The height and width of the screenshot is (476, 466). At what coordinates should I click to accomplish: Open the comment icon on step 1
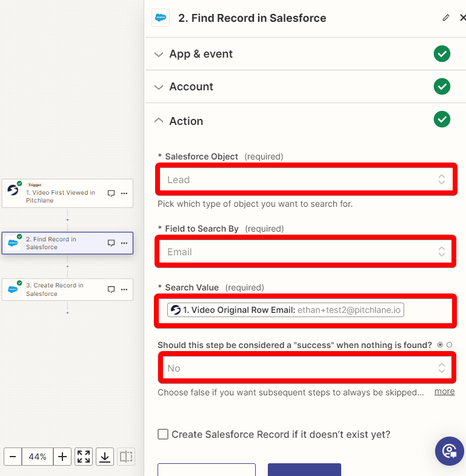click(x=112, y=193)
